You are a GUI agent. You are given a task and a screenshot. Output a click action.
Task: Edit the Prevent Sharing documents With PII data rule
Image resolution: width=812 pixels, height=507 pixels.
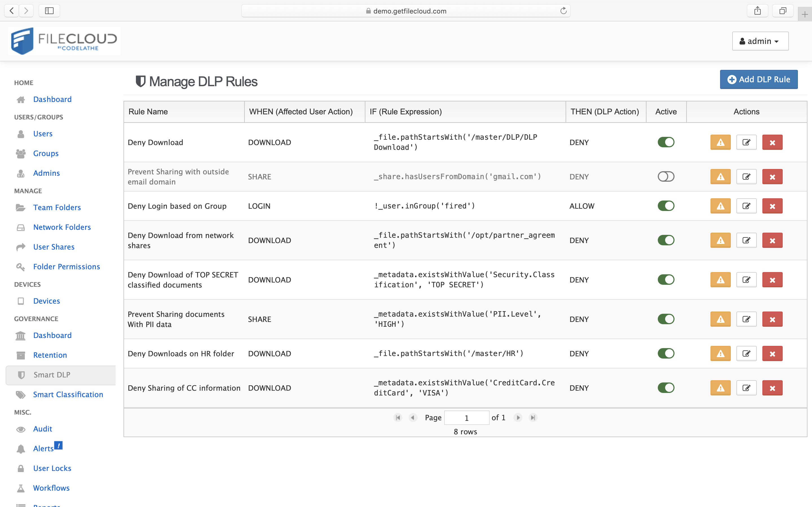click(x=746, y=319)
